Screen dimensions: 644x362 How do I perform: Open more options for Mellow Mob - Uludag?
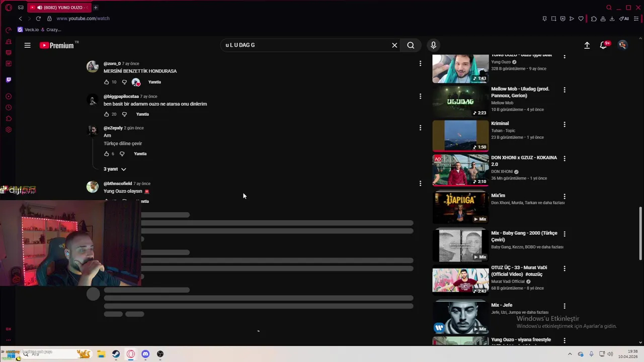coord(565,89)
